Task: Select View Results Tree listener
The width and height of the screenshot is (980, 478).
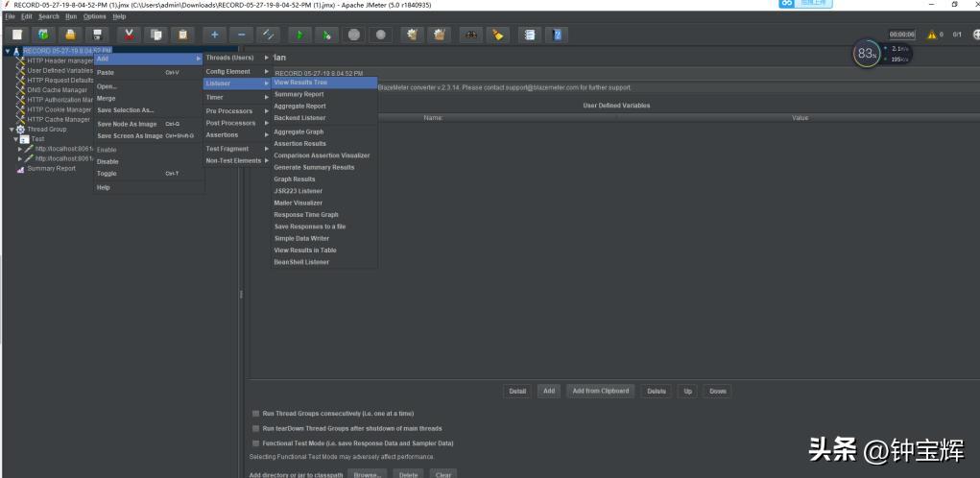Action: tap(324, 83)
